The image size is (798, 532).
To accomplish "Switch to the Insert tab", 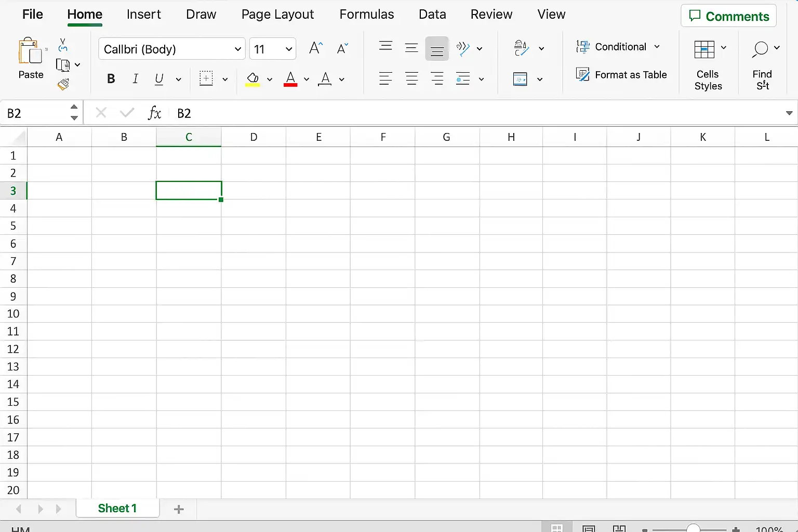I will (x=143, y=15).
